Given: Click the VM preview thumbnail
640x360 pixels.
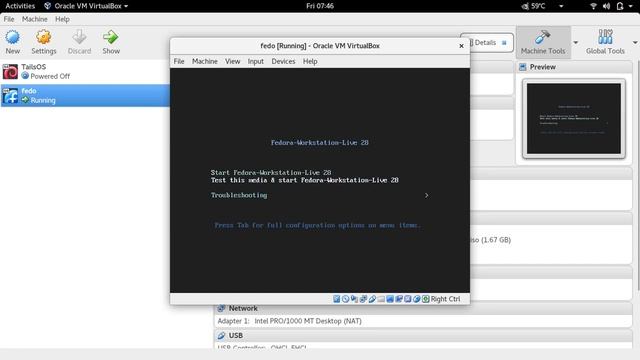Looking at the screenshot, I should coord(573,118).
